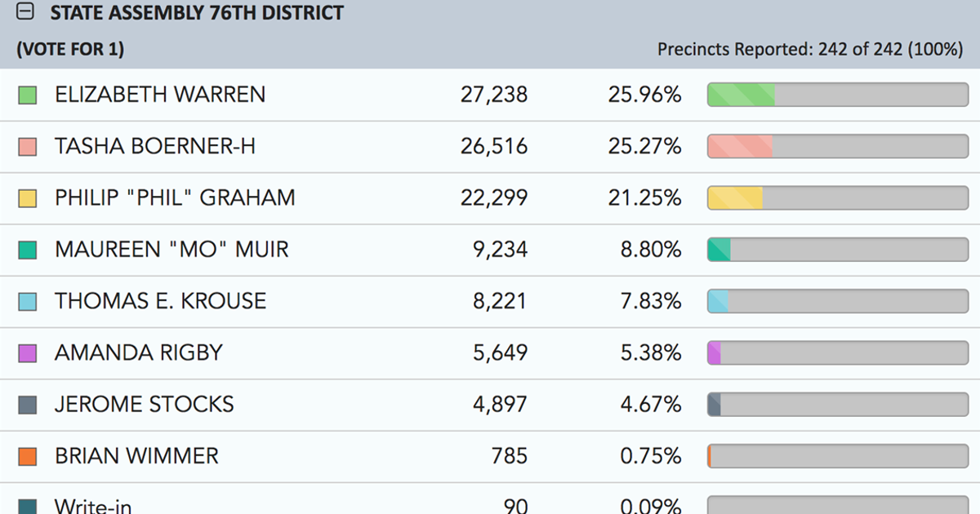Select Brian Wimmer's progress bar
The height and width of the screenshot is (514, 980).
(837, 455)
